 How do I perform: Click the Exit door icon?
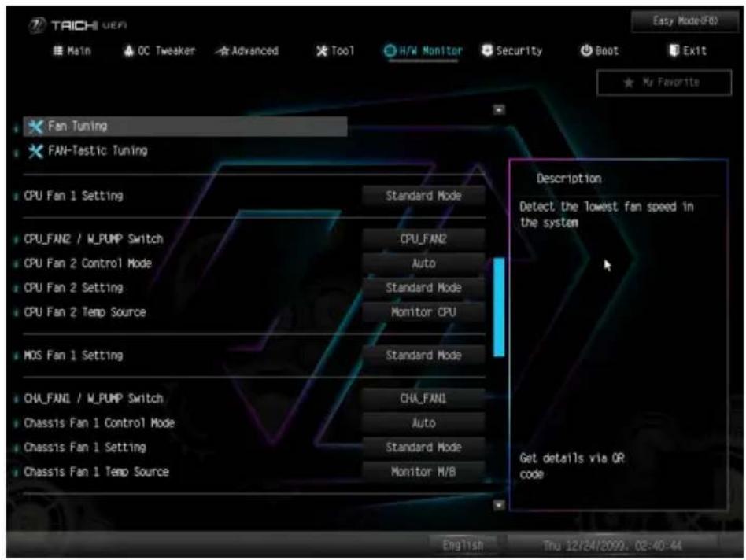click(674, 50)
